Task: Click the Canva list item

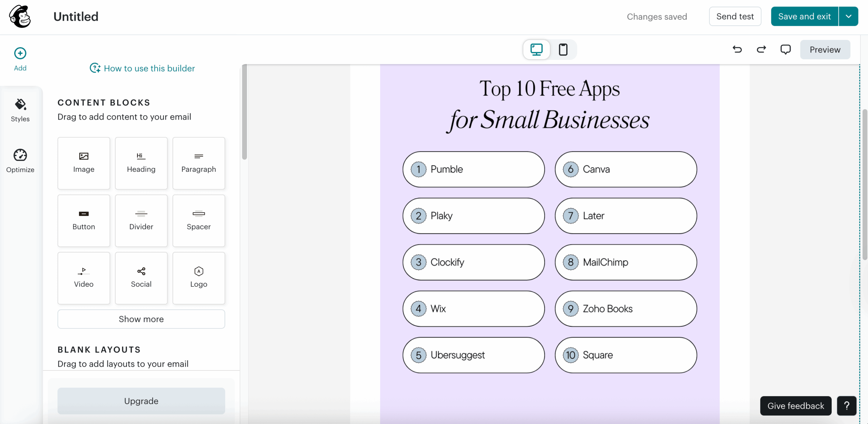Action: 626,169
